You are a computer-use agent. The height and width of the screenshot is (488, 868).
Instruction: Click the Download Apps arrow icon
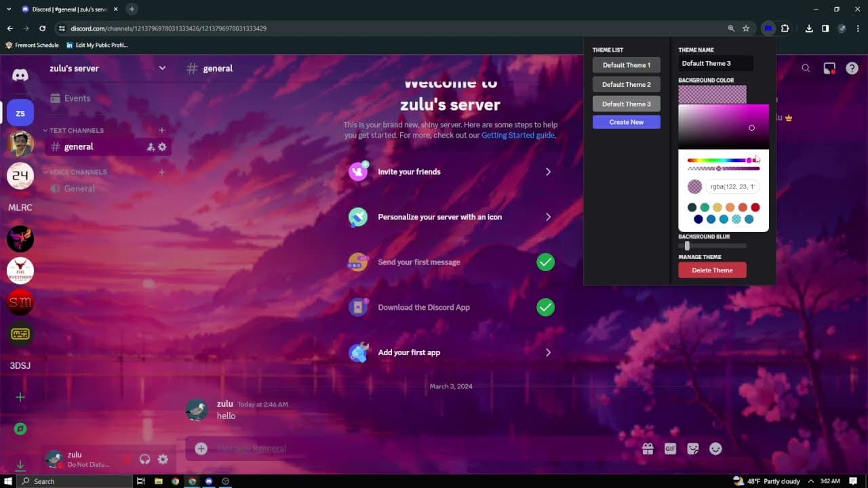point(20,465)
